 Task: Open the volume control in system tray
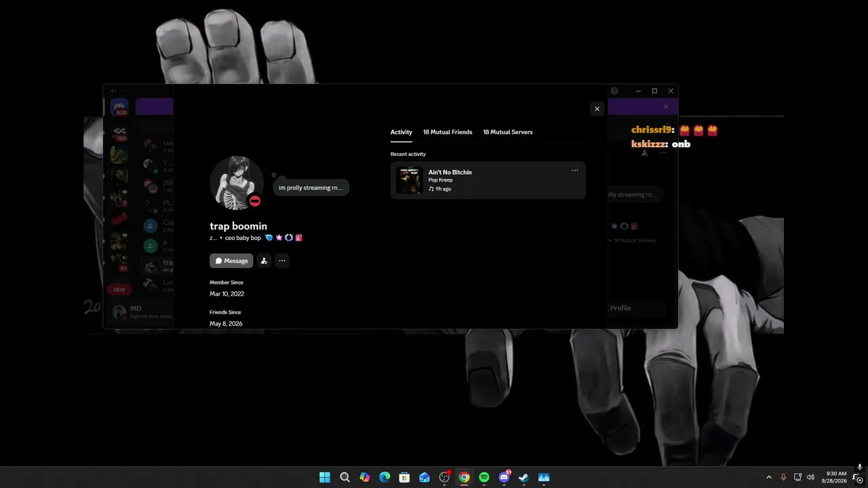pyautogui.click(x=810, y=477)
